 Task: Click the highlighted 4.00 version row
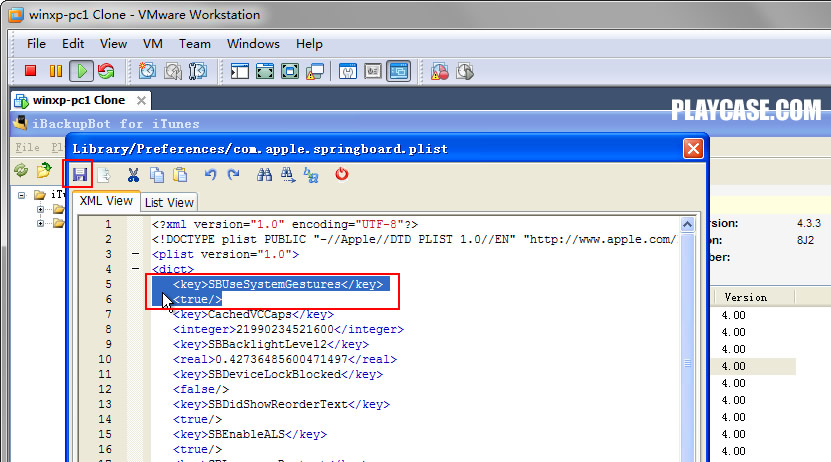click(x=755, y=366)
